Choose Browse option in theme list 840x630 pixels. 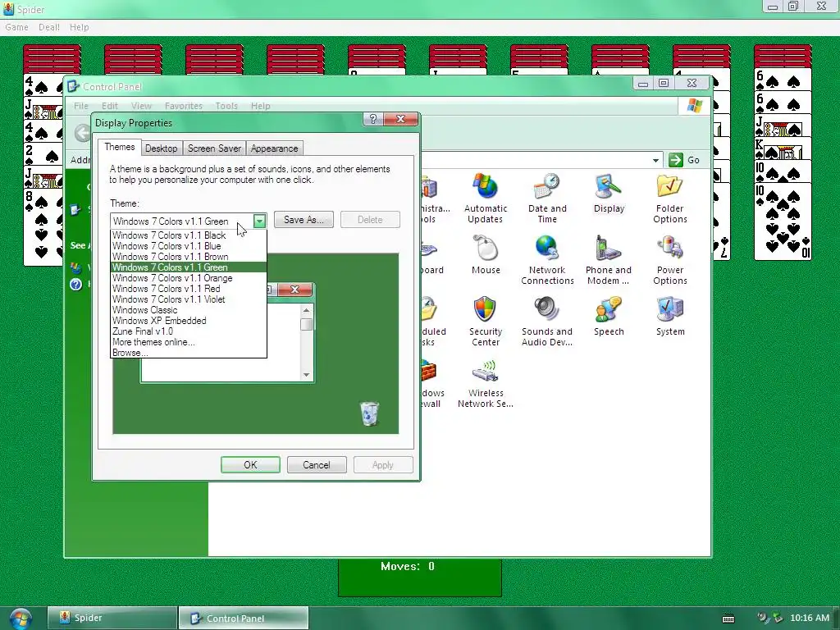point(189,353)
